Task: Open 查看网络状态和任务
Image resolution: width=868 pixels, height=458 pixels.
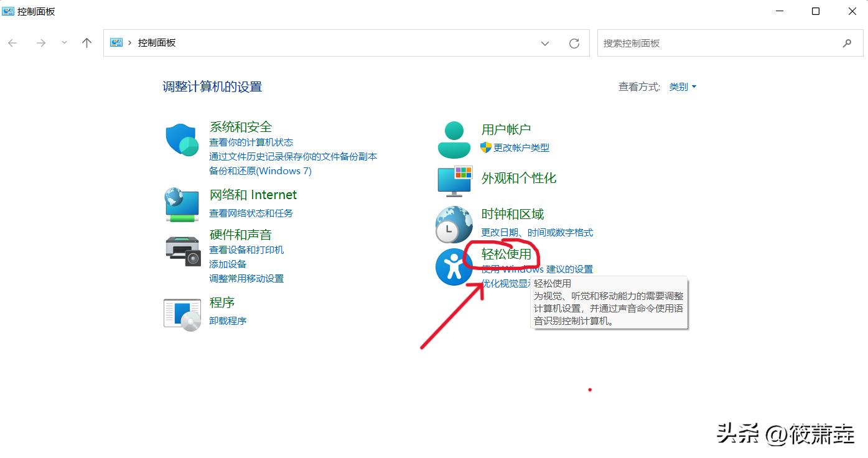Action: 252,213
